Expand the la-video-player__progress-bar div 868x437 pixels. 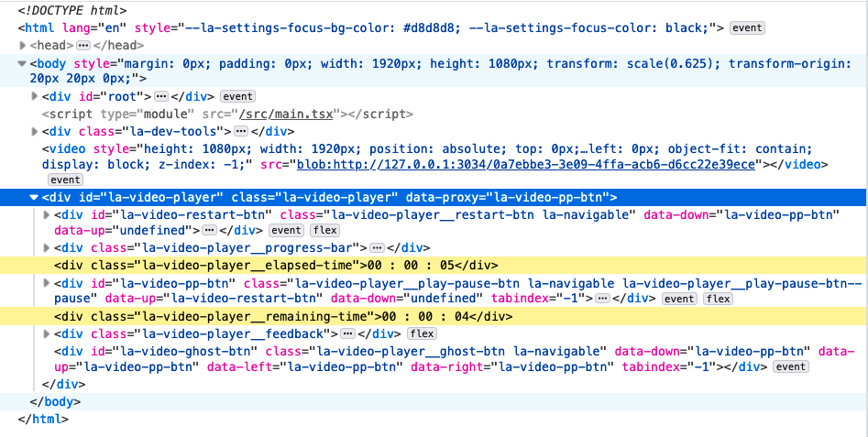click(47, 248)
